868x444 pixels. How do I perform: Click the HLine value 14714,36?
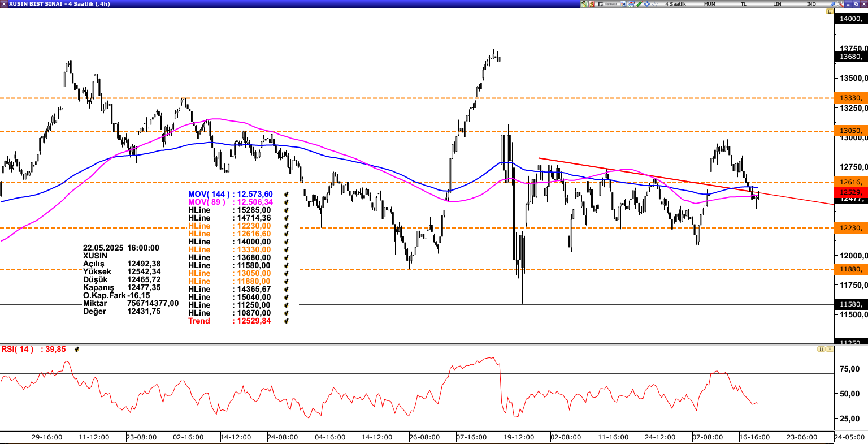pyautogui.click(x=254, y=218)
